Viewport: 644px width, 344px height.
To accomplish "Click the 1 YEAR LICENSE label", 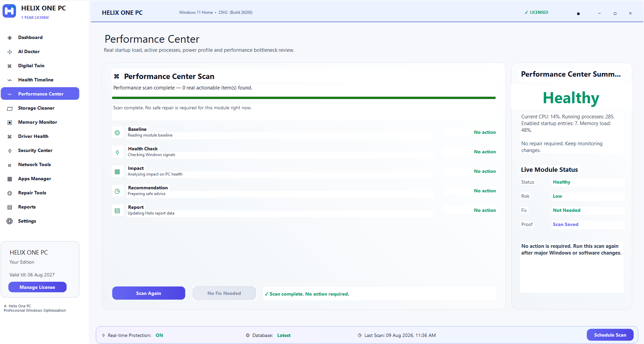I will click(x=35, y=17).
